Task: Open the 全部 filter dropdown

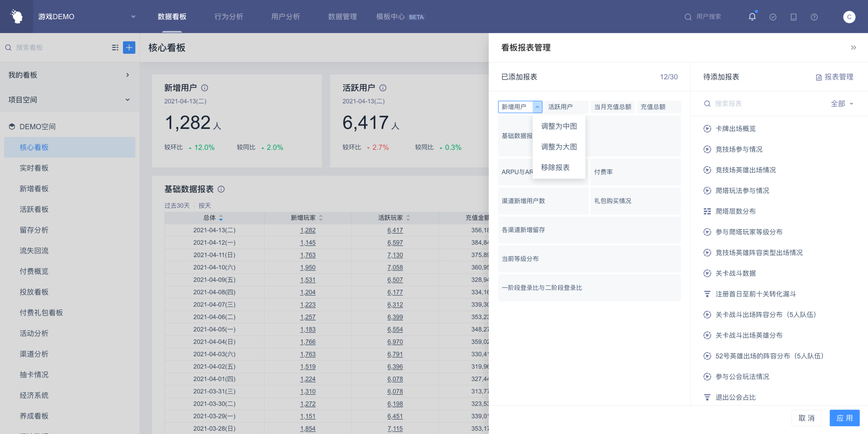Action: click(841, 104)
